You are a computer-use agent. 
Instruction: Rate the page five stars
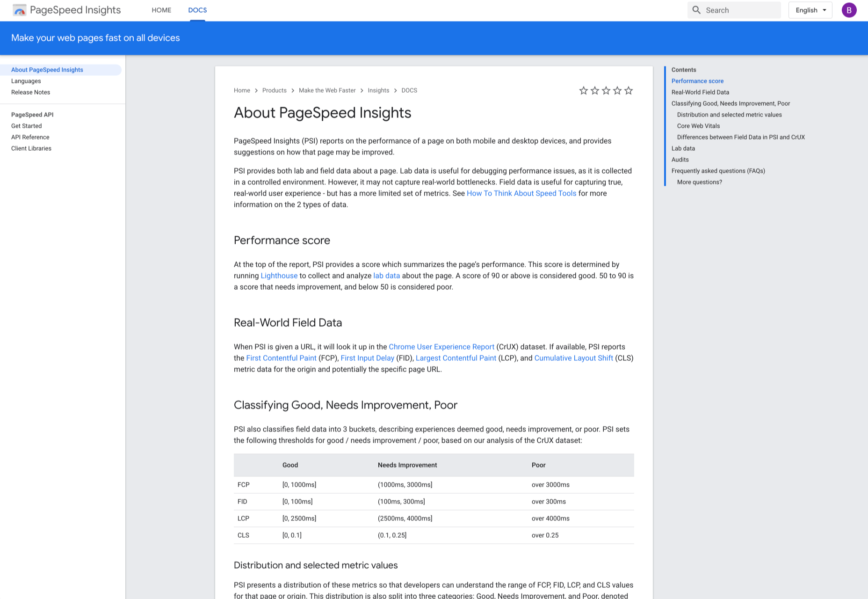(x=628, y=90)
